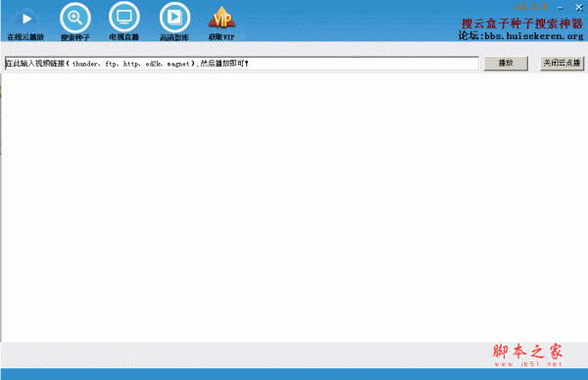Image resolution: width=588 pixels, height=380 pixels.
Task: Click the 搜云盒子种子搜索神器 title text
Action: (522, 24)
